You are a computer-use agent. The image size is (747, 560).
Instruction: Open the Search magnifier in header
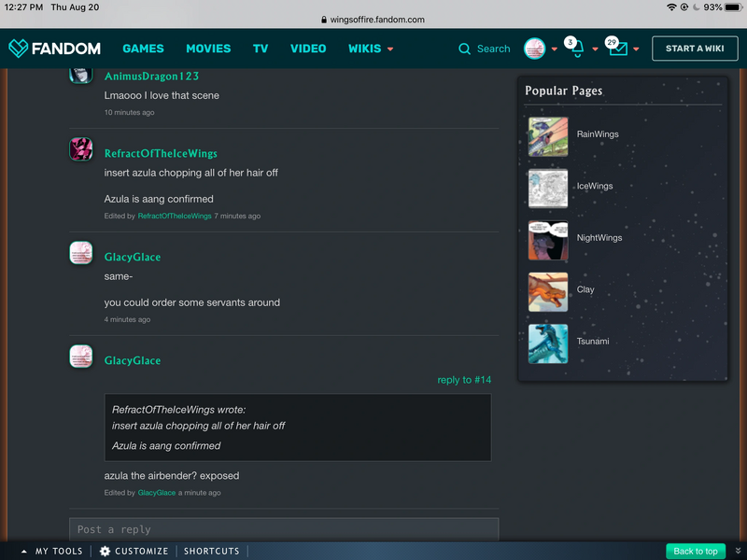tap(465, 49)
